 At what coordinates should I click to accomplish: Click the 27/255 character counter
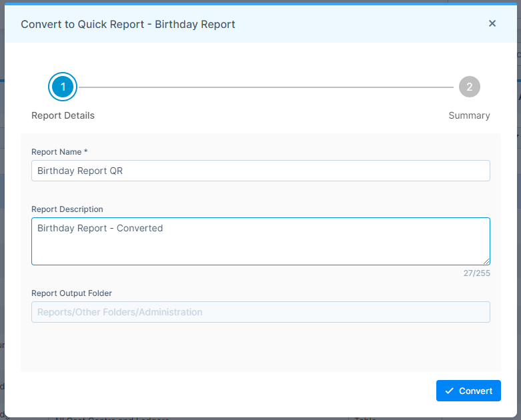(476, 273)
